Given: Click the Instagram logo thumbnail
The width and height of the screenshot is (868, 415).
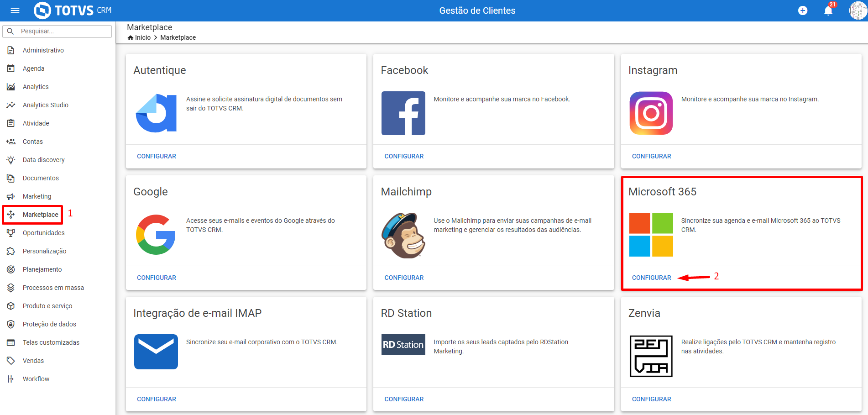Looking at the screenshot, I should pyautogui.click(x=651, y=113).
